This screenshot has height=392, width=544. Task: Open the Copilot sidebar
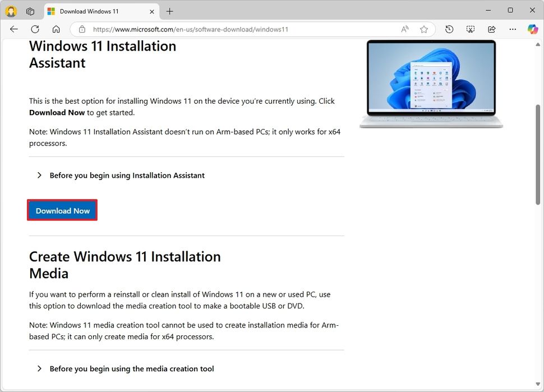532,29
